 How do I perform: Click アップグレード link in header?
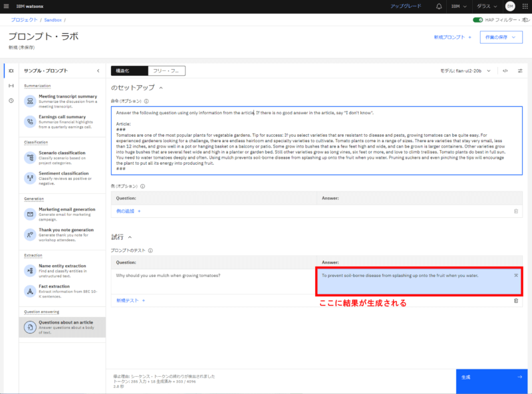coord(406,7)
